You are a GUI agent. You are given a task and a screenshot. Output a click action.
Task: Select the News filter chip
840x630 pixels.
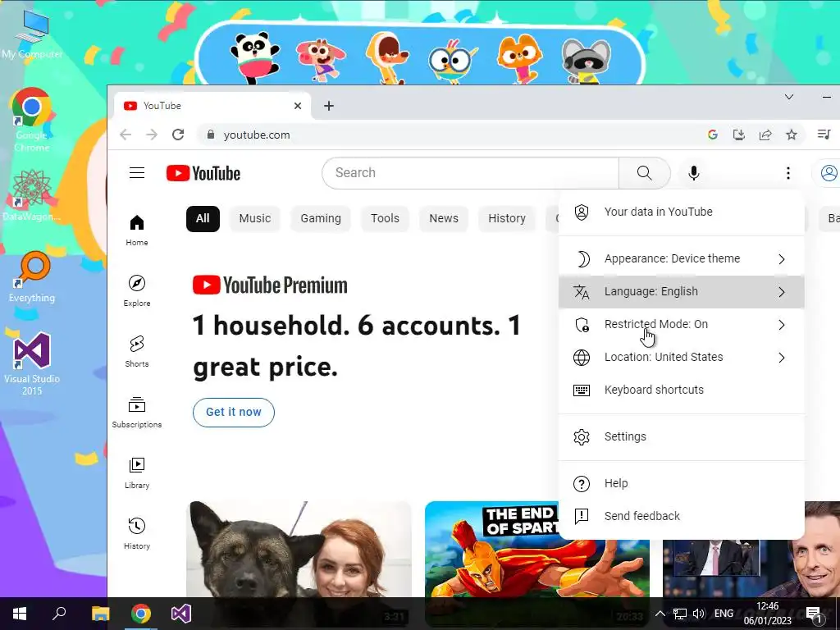(x=444, y=218)
